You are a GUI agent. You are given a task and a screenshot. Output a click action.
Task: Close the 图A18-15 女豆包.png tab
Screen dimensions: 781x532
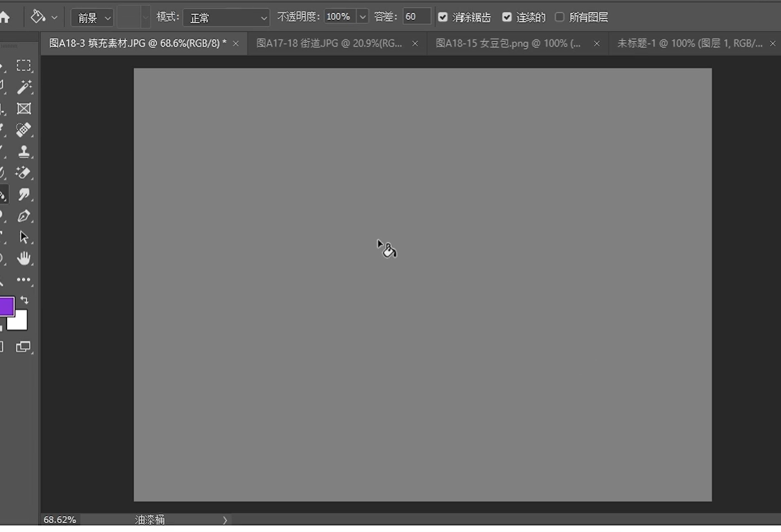597,43
